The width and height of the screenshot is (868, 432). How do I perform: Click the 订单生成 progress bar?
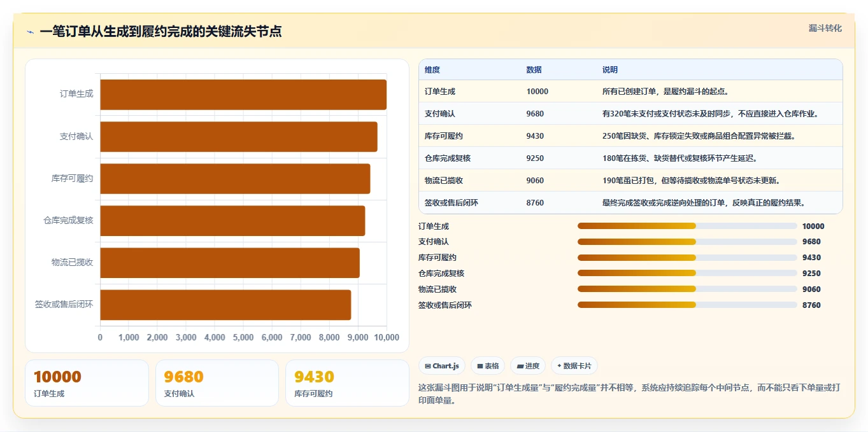pyautogui.click(x=687, y=226)
